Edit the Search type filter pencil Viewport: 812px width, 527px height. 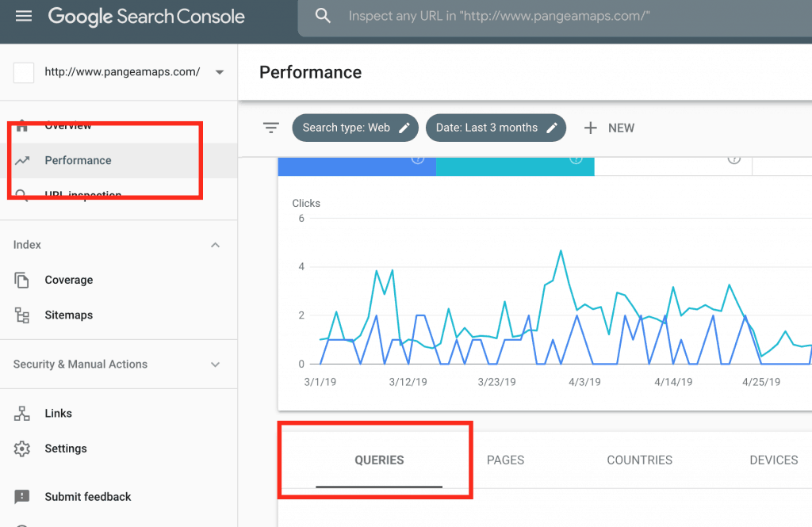point(404,128)
